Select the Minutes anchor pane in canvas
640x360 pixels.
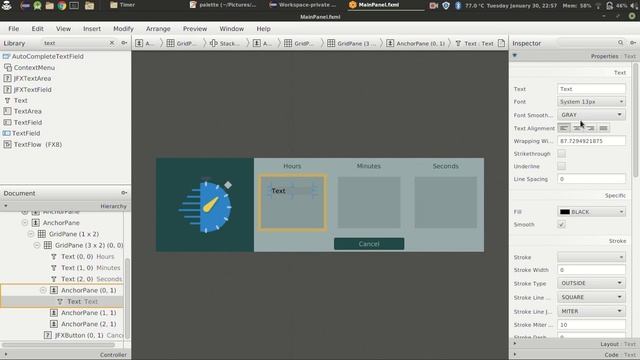click(369, 202)
